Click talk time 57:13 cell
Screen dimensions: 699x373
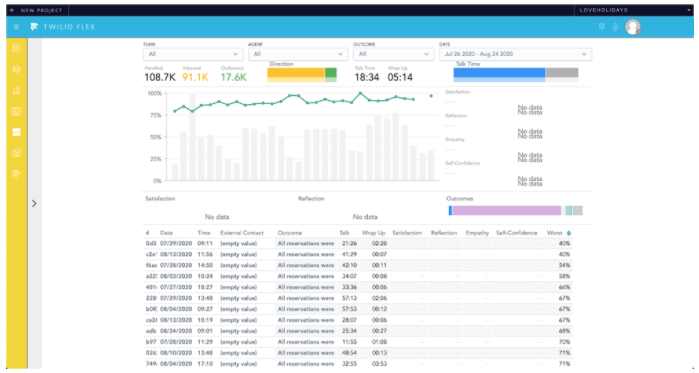tap(349, 298)
